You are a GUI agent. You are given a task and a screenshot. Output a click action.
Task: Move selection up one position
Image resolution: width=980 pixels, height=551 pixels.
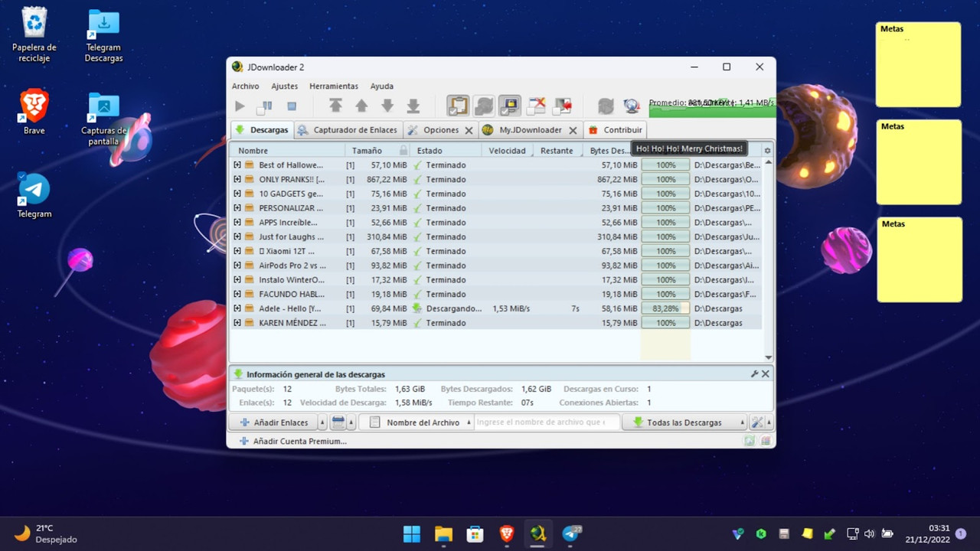pos(361,106)
